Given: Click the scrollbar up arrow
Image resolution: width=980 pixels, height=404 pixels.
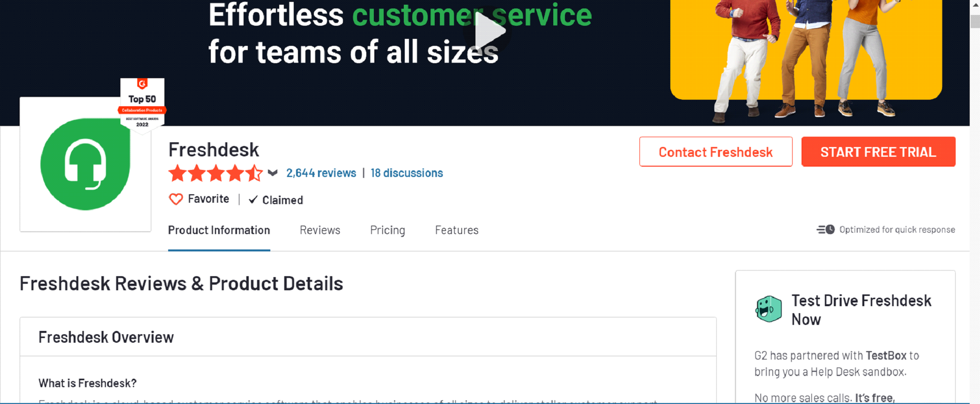Looking at the screenshot, I should 975,5.
